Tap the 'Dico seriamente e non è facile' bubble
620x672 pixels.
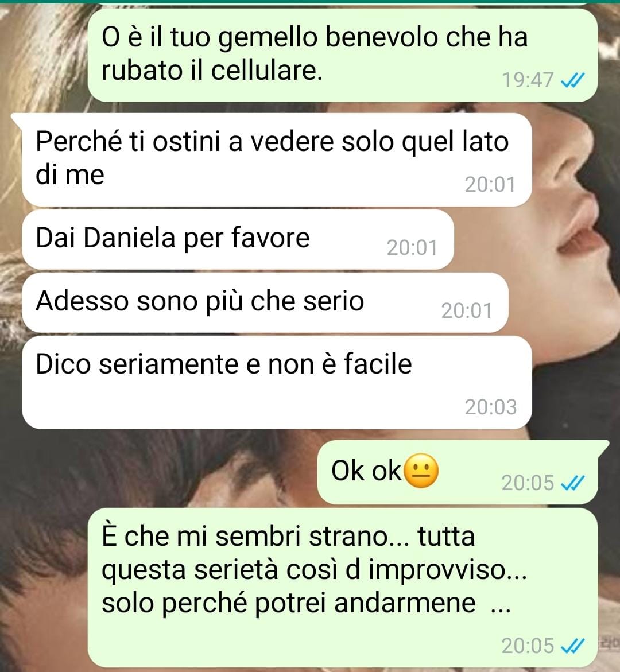[x=277, y=382]
